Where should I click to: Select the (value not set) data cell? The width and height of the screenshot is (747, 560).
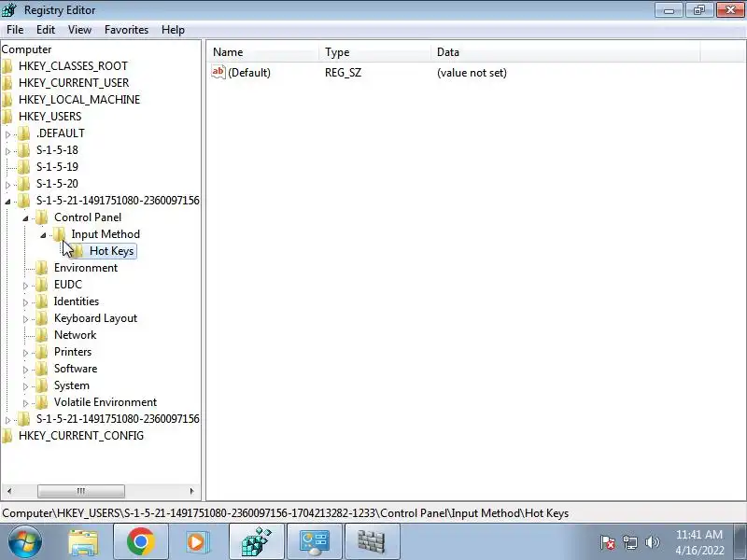[472, 73]
